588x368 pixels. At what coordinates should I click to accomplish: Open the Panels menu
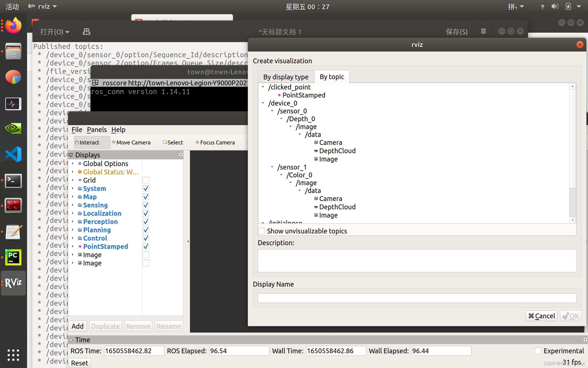[97, 129]
